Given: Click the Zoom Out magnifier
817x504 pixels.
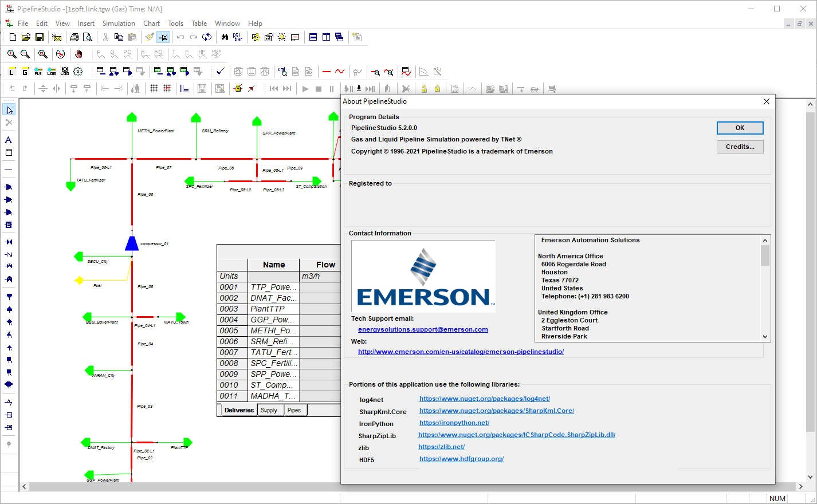Looking at the screenshot, I should click(x=25, y=54).
